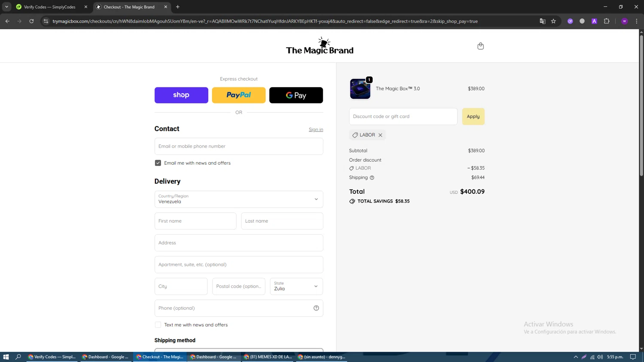
Task: Uncheck Email me with news and offers
Action: pyautogui.click(x=158, y=163)
